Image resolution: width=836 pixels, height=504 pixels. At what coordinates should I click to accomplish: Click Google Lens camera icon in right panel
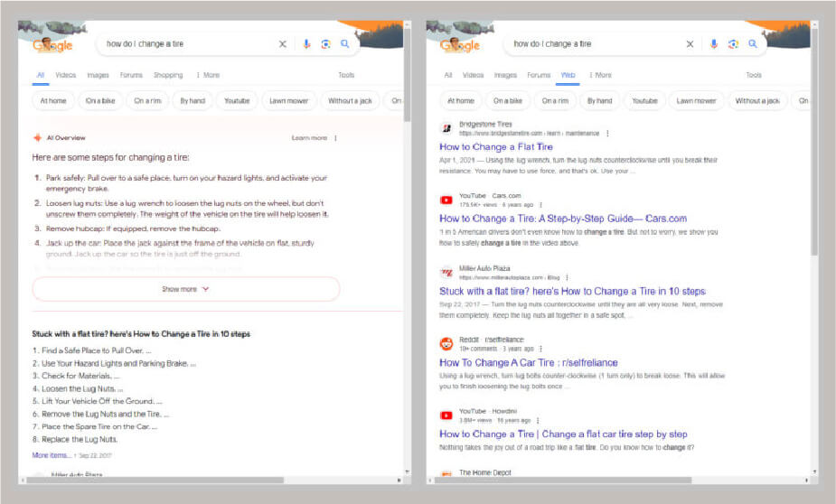coord(733,43)
